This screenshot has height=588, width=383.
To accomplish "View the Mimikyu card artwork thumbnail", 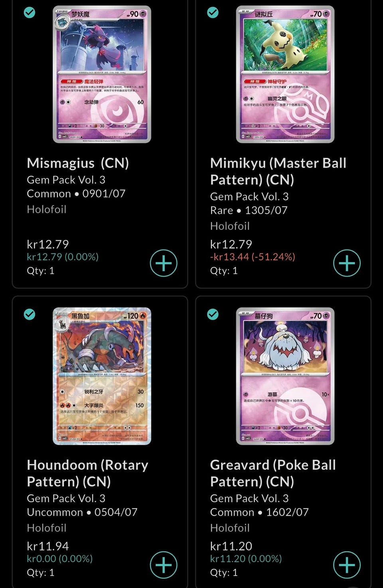I will point(285,74).
